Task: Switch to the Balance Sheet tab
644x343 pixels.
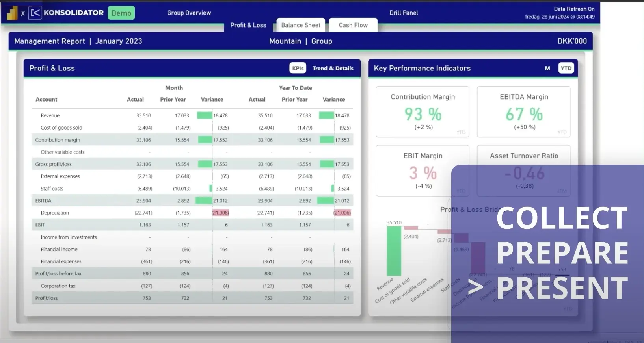Action: (301, 25)
